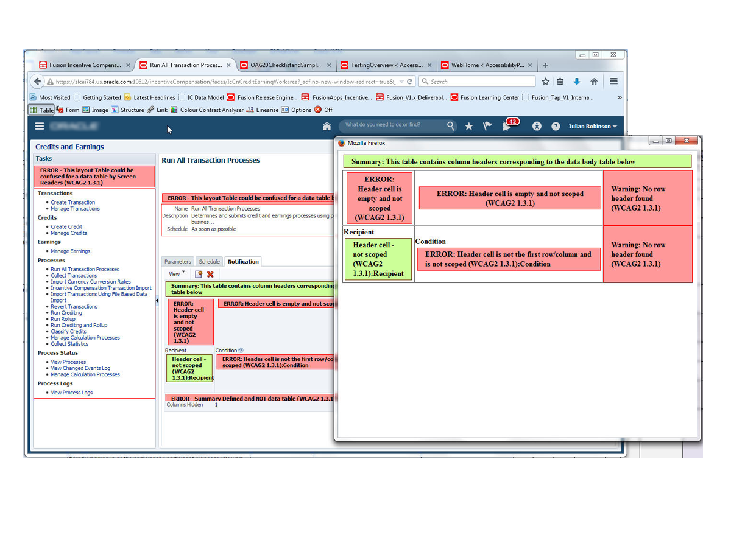
Task: Show bookmarks list icon in Firefox toolbar
Action: 560,81
